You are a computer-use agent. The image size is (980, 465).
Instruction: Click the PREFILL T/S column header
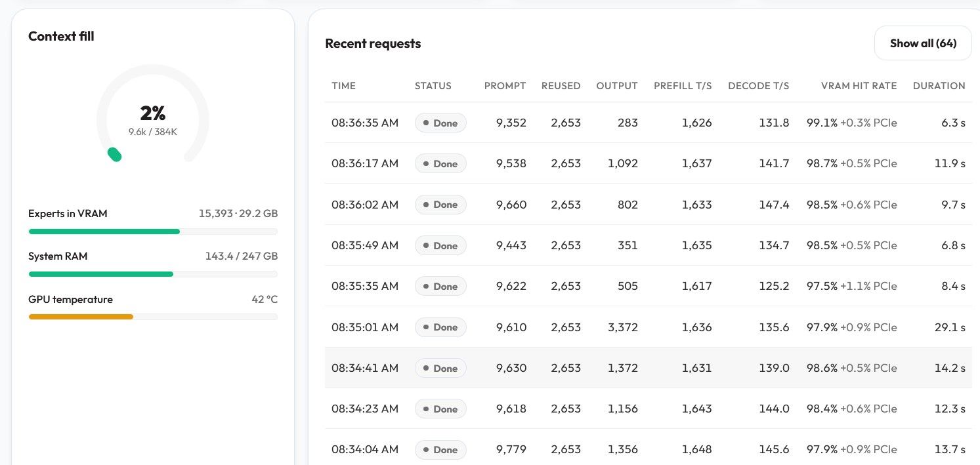pos(683,86)
